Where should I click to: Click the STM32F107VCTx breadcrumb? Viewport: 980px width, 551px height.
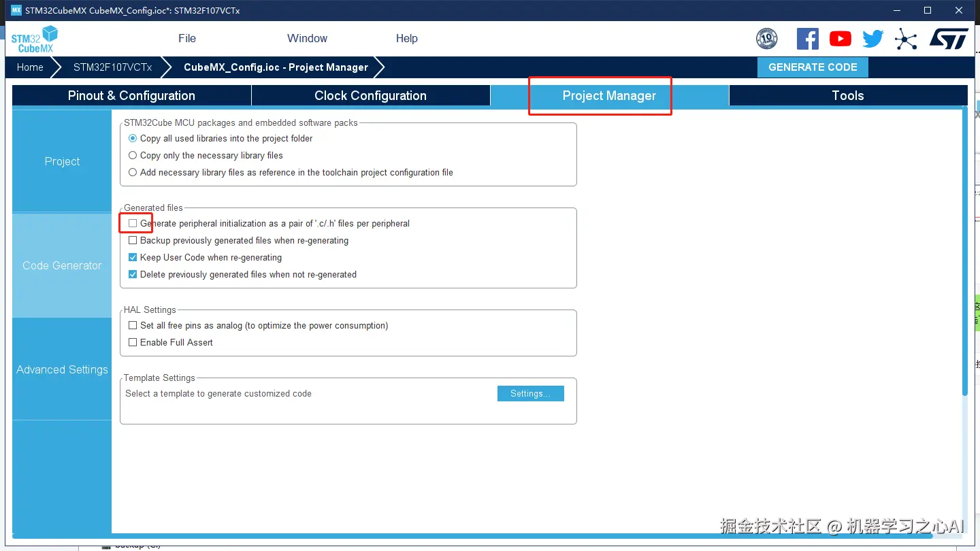pos(113,67)
